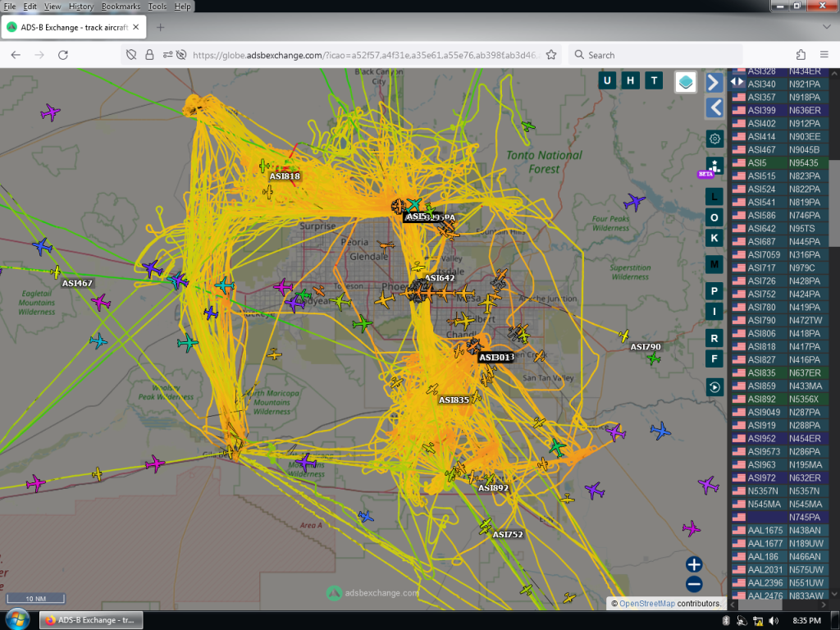
Task: Open the map layers selector
Action: 686,82
